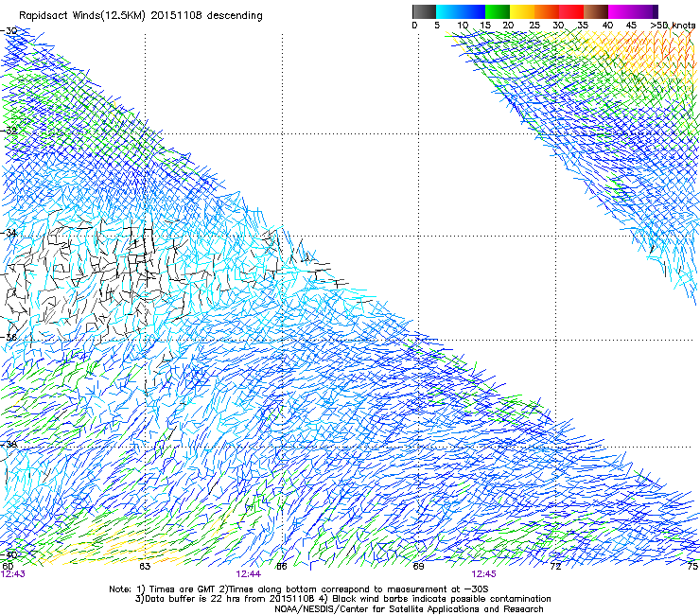Screen dimensions: 700x615
Task: Click the '>50 knots' legend label
Action: point(673,26)
